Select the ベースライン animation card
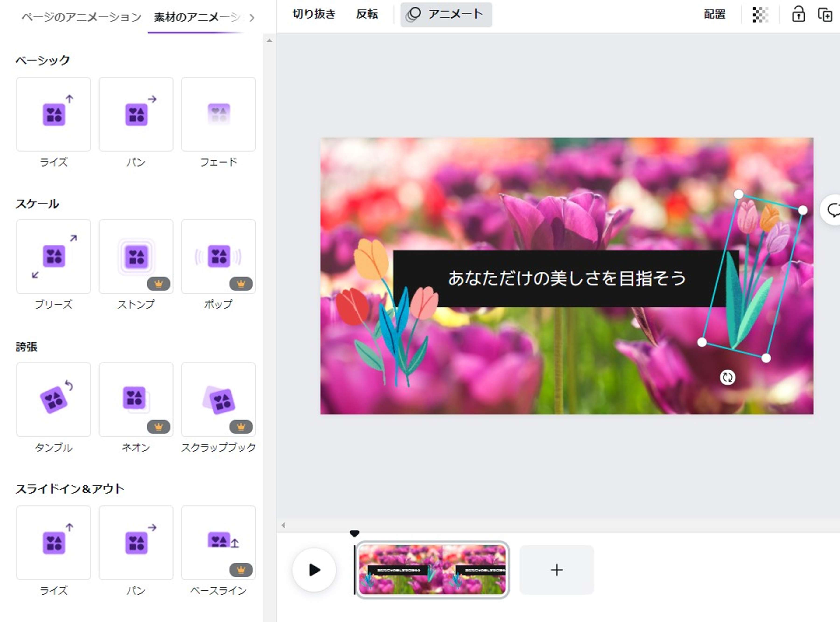The height and width of the screenshot is (622, 840). [218, 542]
